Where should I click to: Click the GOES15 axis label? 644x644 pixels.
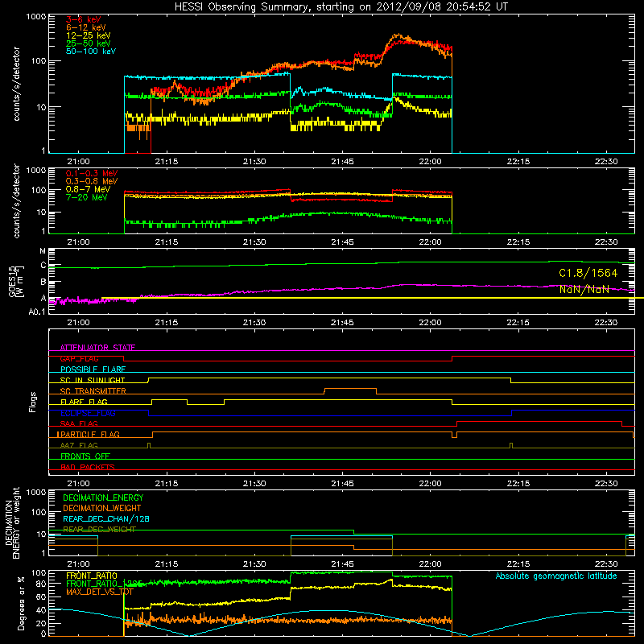(x=13, y=281)
